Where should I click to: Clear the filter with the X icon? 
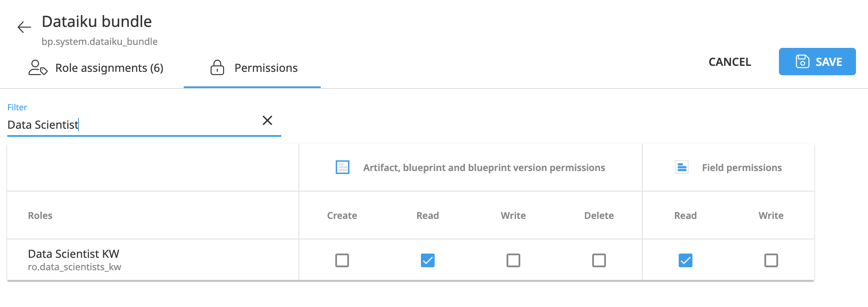pyautogui.click(x=267, y=121)
